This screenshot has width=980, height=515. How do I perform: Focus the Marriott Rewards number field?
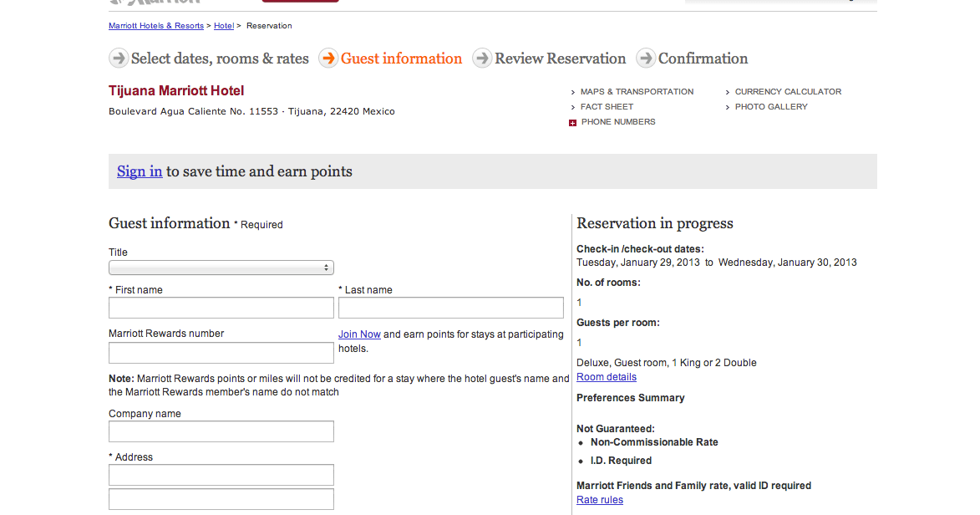click(221, 352)
